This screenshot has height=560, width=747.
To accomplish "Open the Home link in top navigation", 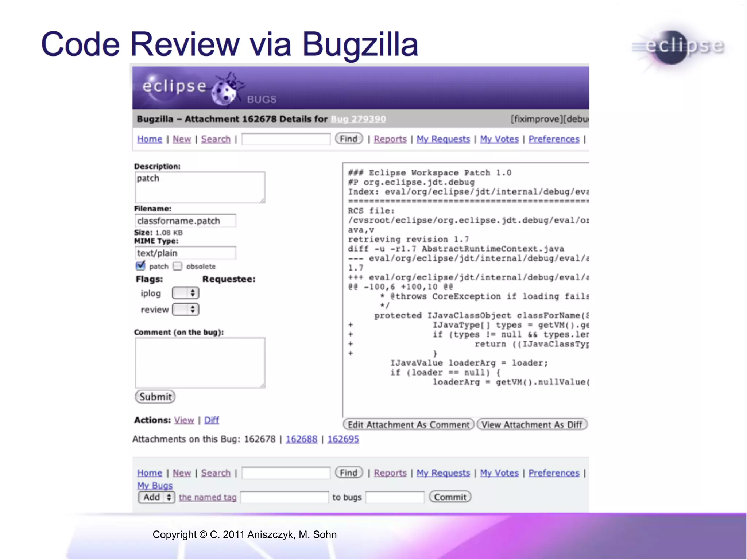I will click(x=150, y=139).
